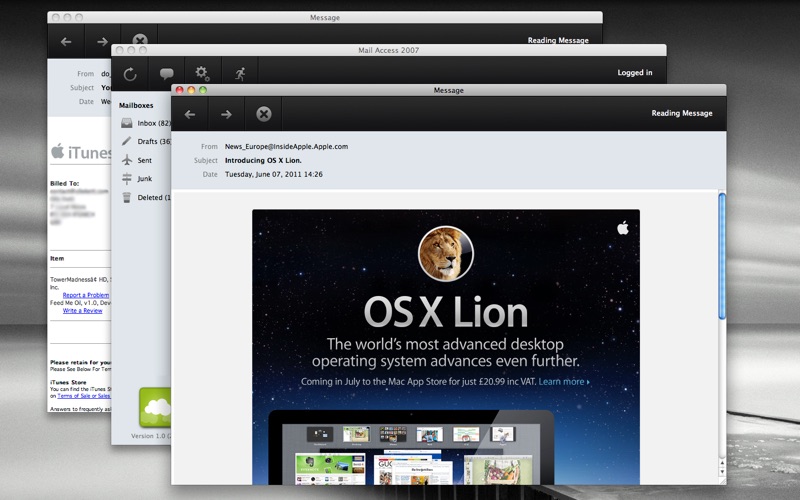Click the green cloud logo in Mail Access
800x500 pixels.
155,405
